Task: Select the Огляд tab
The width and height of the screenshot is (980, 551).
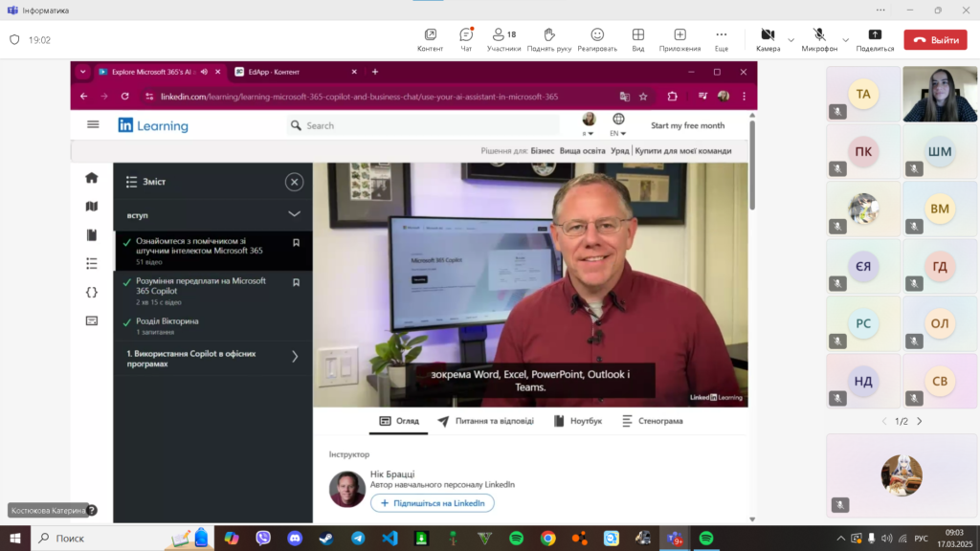Action: tap(399, 421)
